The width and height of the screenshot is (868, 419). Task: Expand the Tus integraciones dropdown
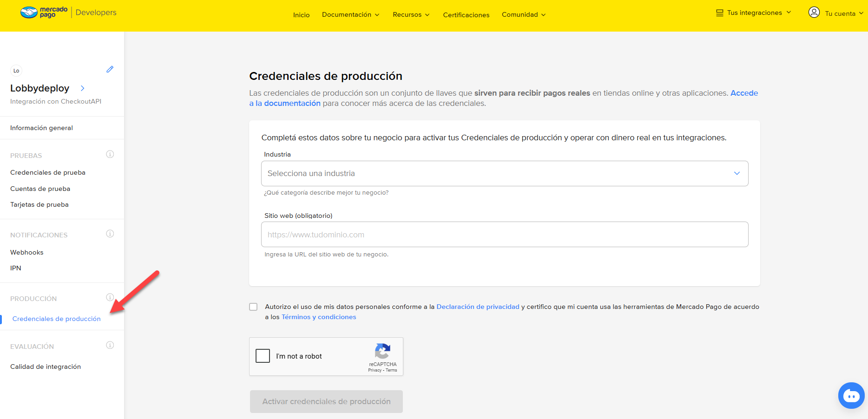[753, 13]
